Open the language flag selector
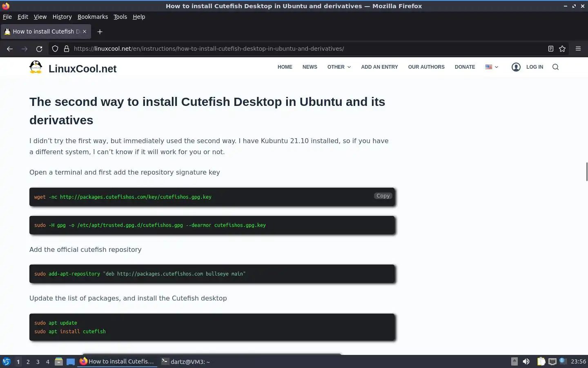Screen dimensions: 588x368 pyautogui.click(x=492, y=67)
